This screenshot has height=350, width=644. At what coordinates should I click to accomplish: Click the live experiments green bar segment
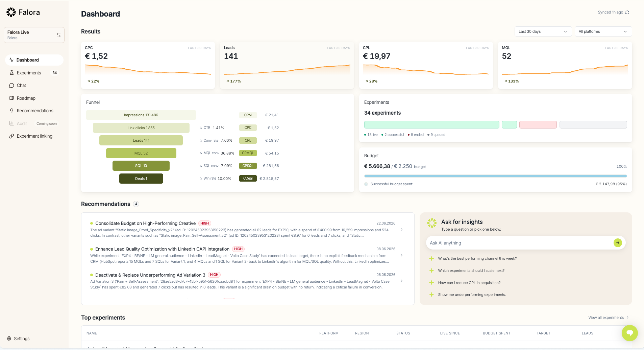pyautogui.click(x=431, y=124)
